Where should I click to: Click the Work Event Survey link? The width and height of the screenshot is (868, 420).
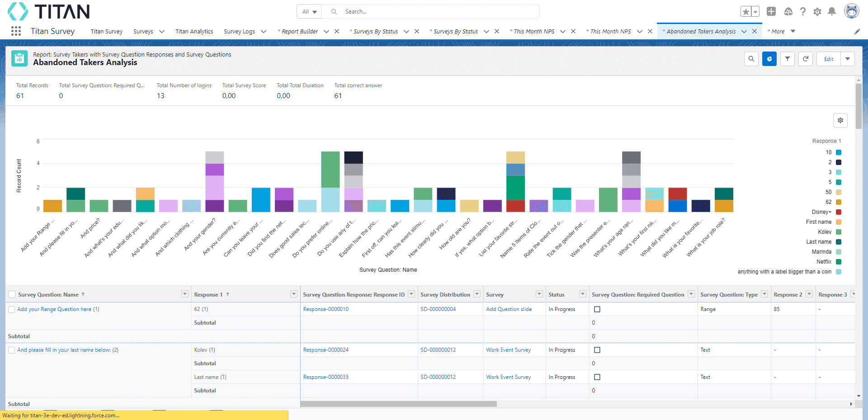(508, 350)
